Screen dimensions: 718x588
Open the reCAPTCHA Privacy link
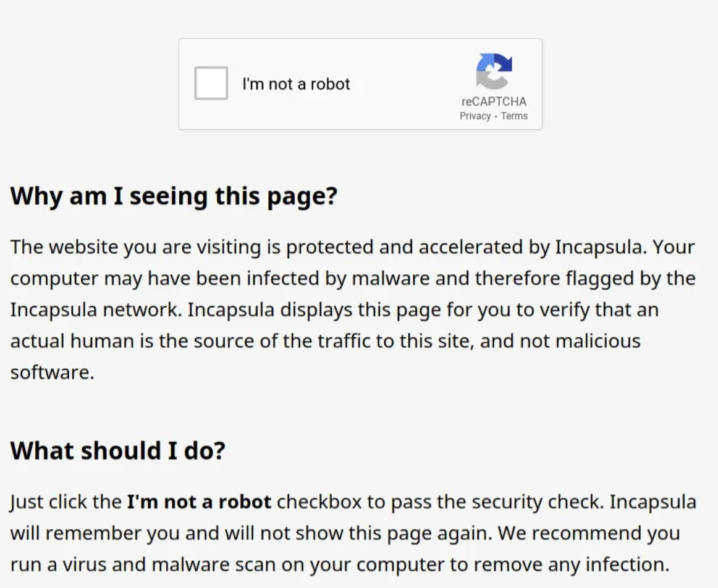pyautogui.click(x=475, y=116)
